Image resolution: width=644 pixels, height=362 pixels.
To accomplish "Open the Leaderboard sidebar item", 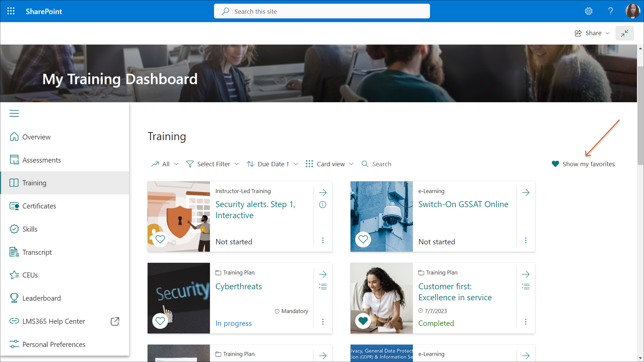I will tap(41, 298).
